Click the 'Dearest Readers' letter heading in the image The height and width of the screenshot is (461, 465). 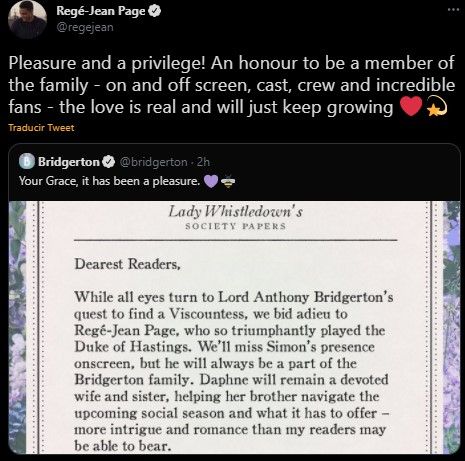[x=128, y=264]
